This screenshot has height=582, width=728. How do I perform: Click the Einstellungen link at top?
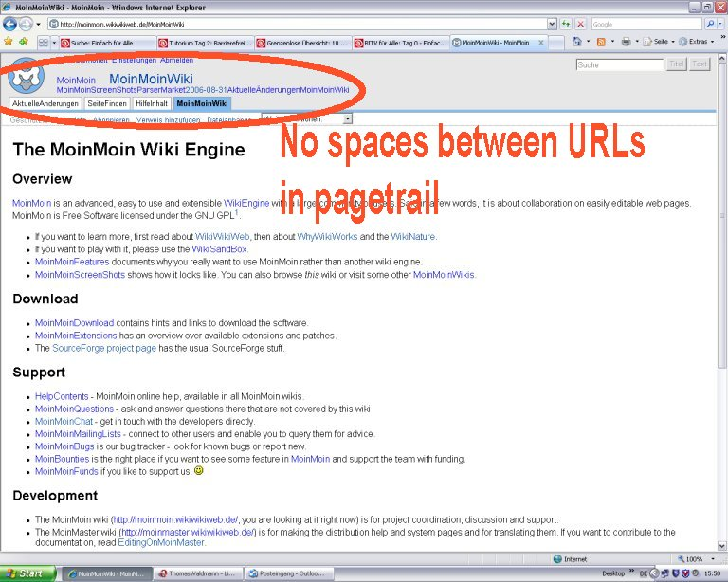point(134,60)
